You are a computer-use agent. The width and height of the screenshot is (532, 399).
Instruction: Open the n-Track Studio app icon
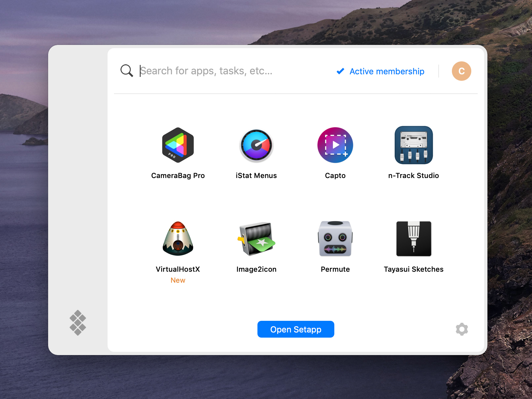414,145
